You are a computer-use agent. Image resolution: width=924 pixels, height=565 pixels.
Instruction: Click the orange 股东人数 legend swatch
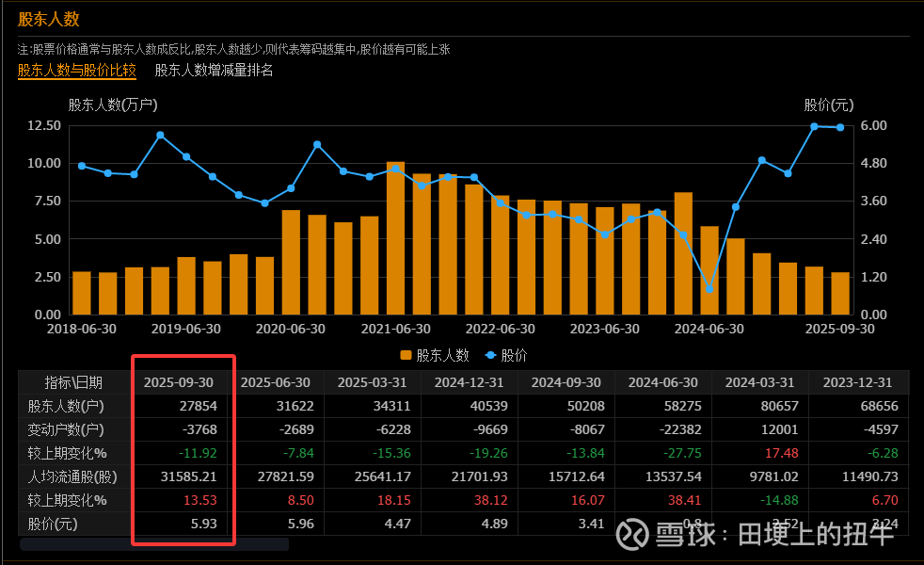406,355
